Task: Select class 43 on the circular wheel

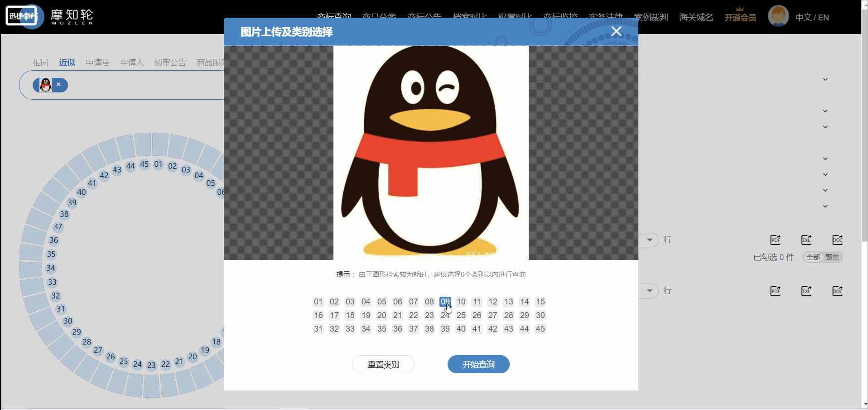Action: coord(117,170)
